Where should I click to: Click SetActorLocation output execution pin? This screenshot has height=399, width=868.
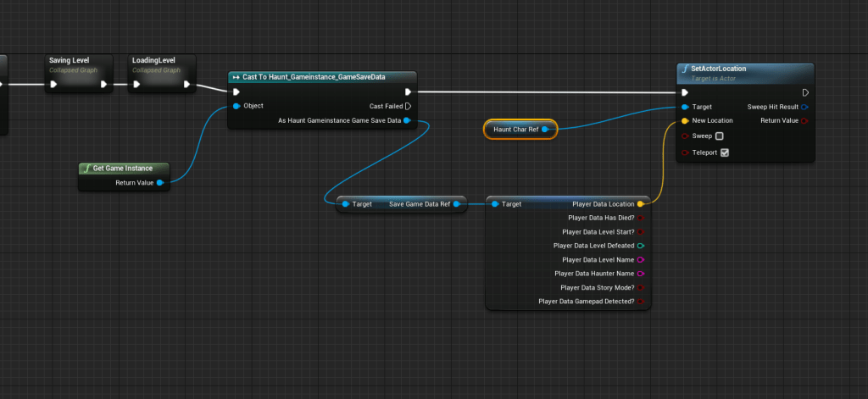pyautogui.click(x=804, y=92)
